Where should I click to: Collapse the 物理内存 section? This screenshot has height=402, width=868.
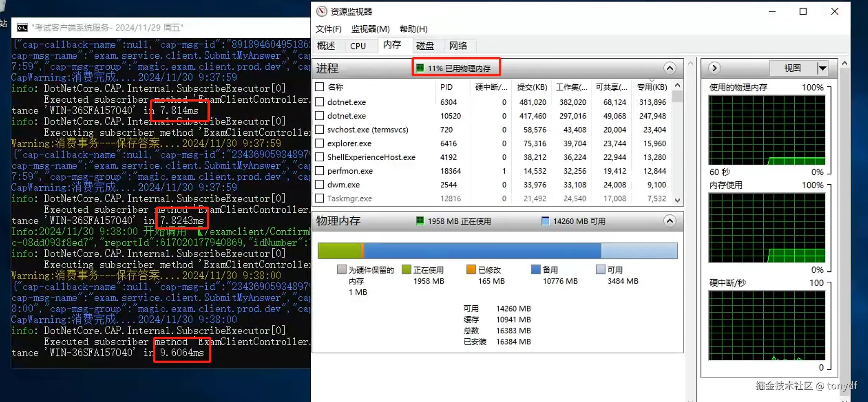(670, 221)
